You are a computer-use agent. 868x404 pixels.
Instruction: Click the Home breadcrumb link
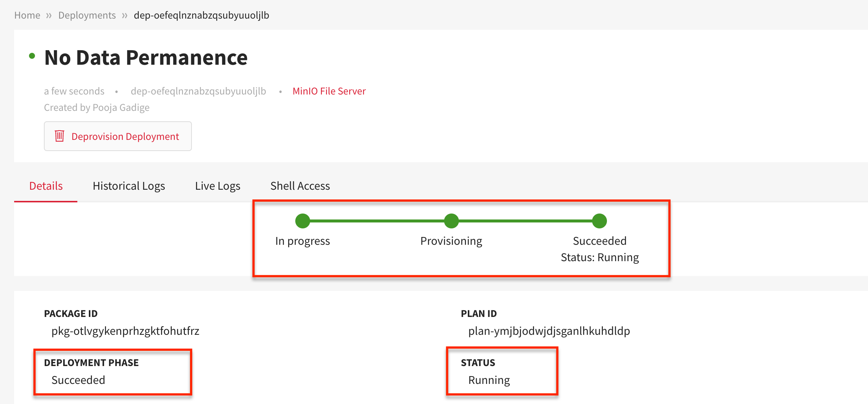(x=27, y=15)
